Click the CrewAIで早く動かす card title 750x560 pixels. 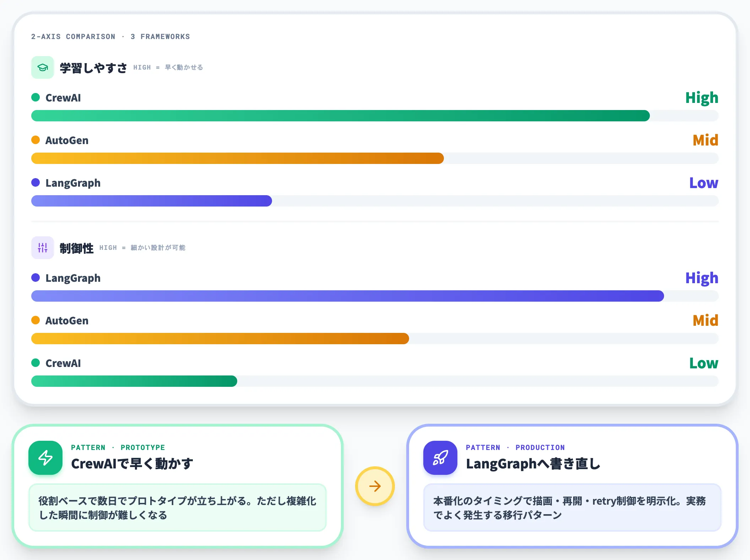132,464
